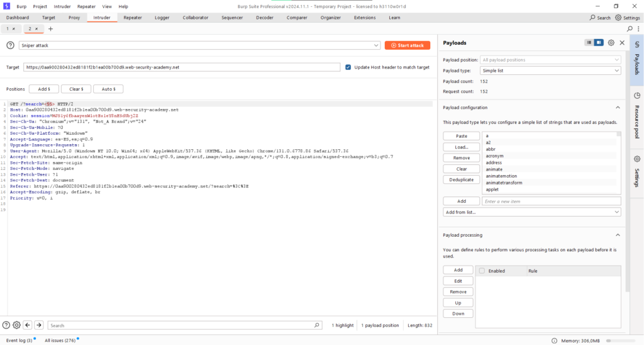Click Edit processing rule button
Screen dimensions: 644x345
click(458, 281)
